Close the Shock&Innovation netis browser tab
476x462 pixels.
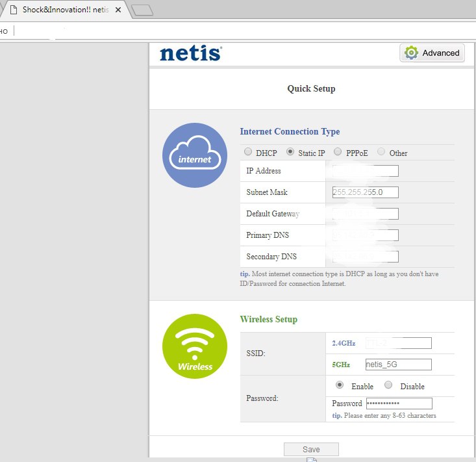[x=118, y=10]
